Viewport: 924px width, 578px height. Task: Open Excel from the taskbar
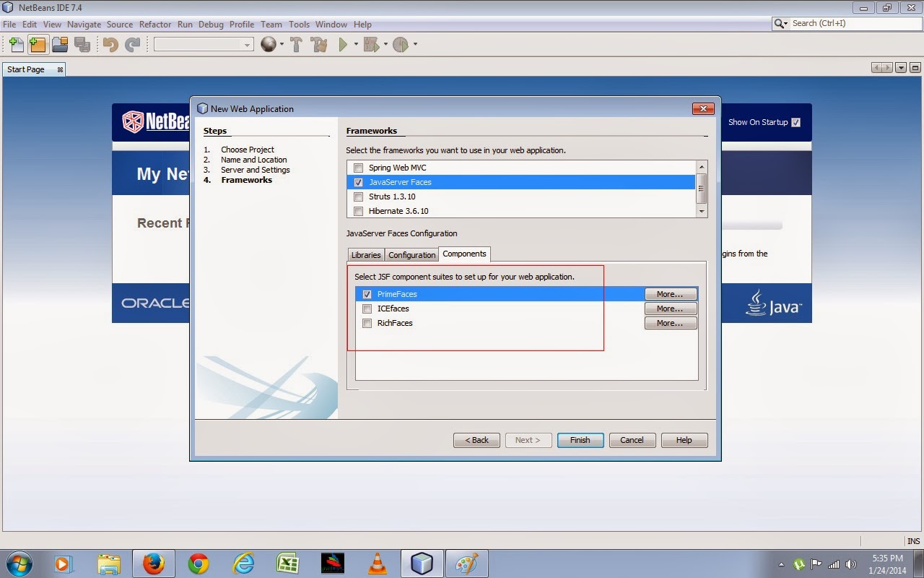tap(288, 564)
